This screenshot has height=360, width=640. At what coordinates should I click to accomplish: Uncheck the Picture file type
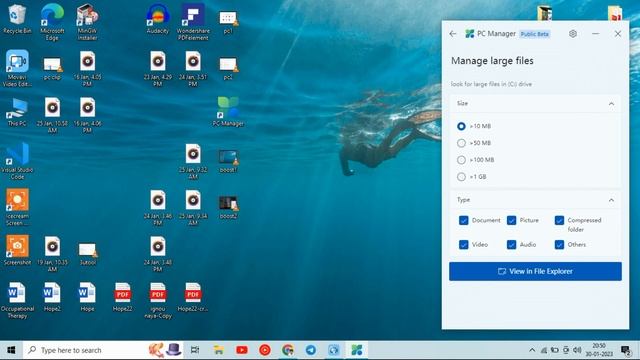pyautogui.click(x=511, y=220)
